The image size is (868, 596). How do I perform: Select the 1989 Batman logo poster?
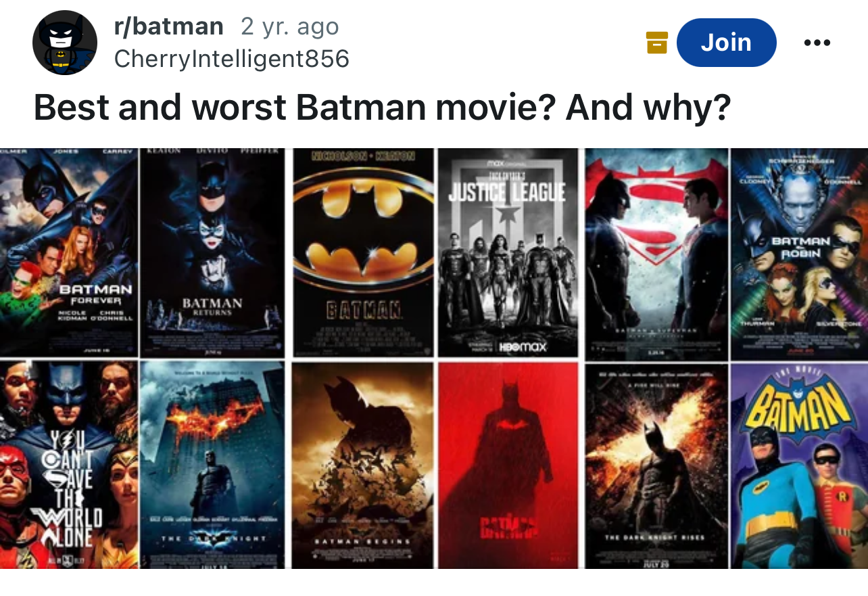363,252
